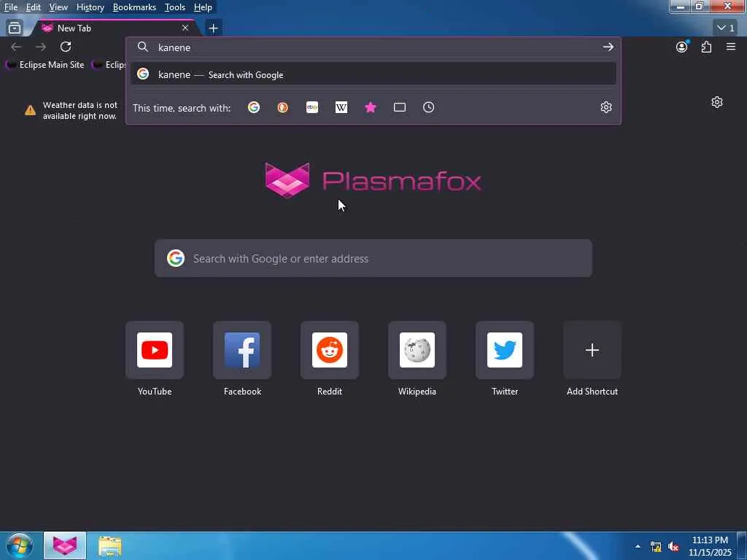Open the View menu
Viewport: 747px width, 560px height.
click(x=58, y=7)
